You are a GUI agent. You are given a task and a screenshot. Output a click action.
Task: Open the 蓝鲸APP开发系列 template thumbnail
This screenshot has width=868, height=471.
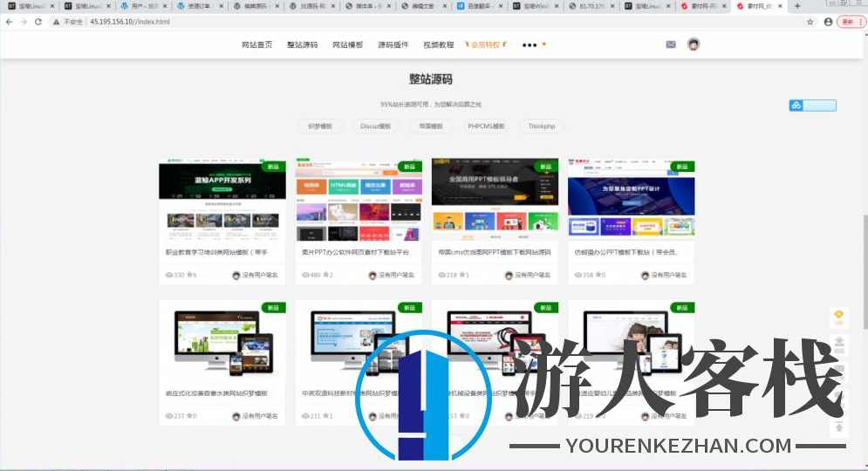222,200
